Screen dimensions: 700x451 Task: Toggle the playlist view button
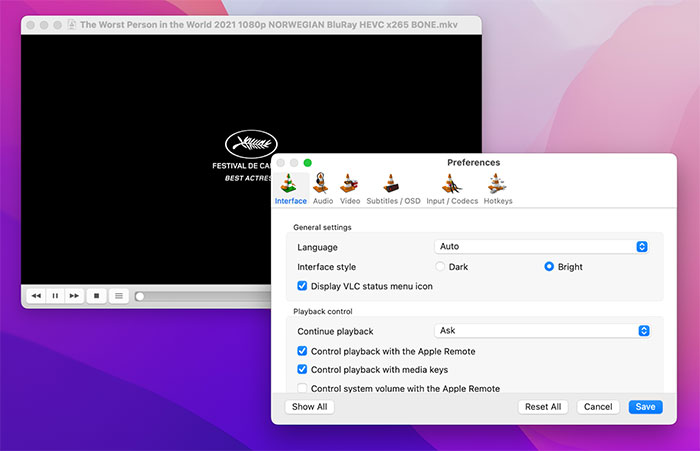point(119,296)
